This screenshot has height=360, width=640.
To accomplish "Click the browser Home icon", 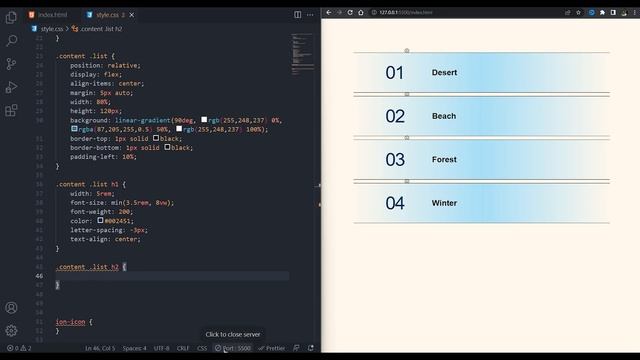I will [361, 13].
